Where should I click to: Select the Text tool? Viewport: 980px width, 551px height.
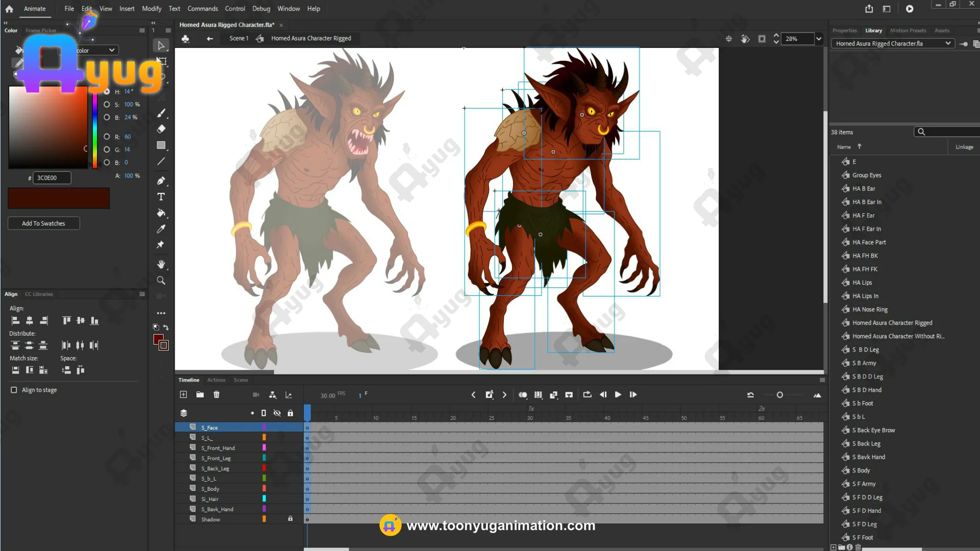tap(161, 197)
